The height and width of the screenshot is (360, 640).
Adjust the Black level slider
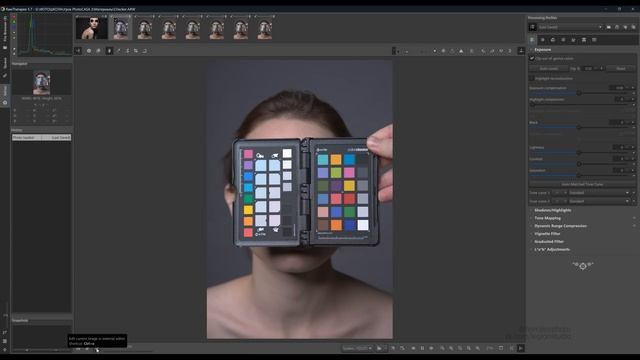pos(579,127)
